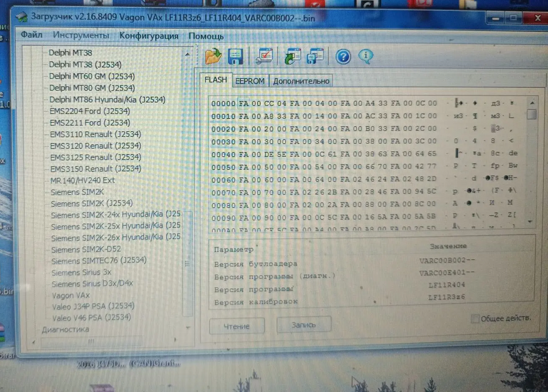Select Siemens Sirius 3x entry
Screen dimensions: 548x392
82,272
